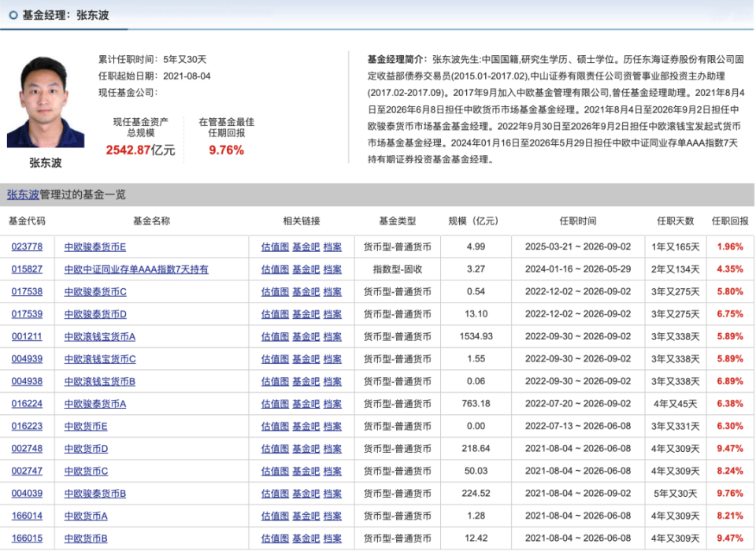
Task: Open fund code link 017538
Action: coord(27,291)
